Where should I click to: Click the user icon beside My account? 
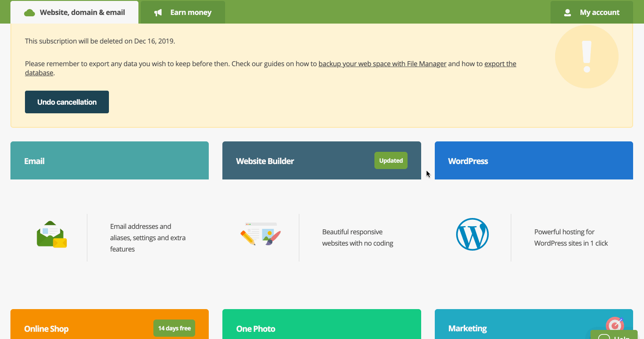[x=567, y=13]
